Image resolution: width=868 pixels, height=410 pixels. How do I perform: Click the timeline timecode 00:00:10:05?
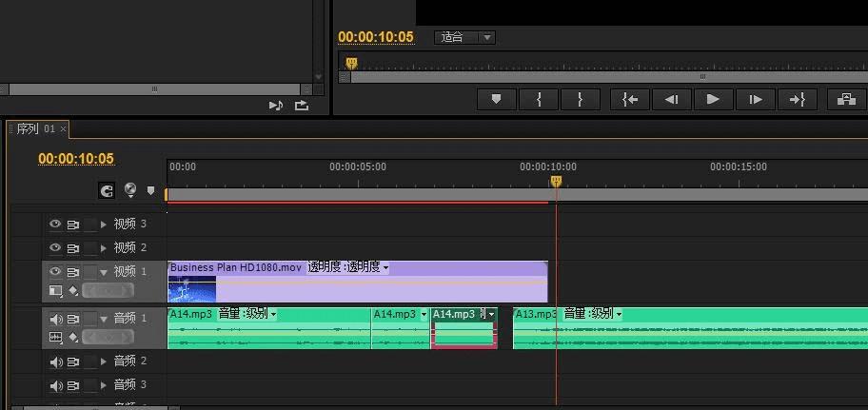coord(76,159)
